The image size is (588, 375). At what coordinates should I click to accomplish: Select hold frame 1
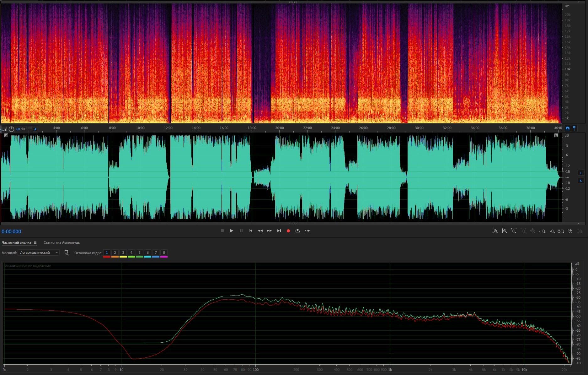(x=107, y=253)
